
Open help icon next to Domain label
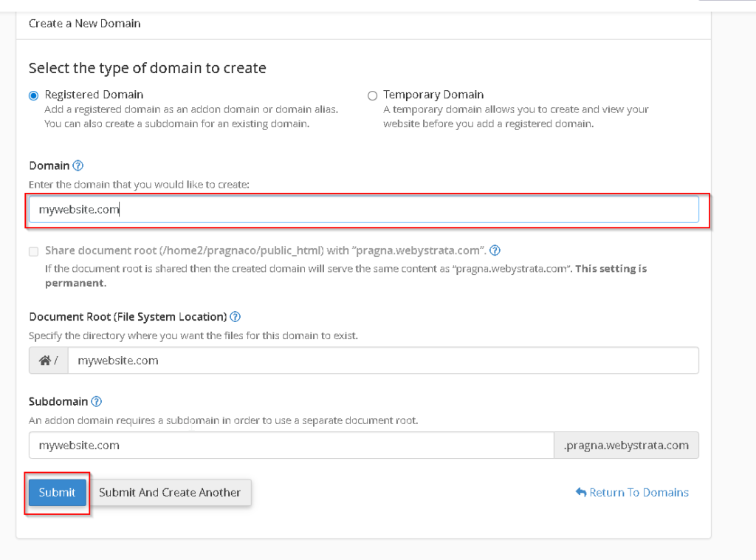(78, 166)
